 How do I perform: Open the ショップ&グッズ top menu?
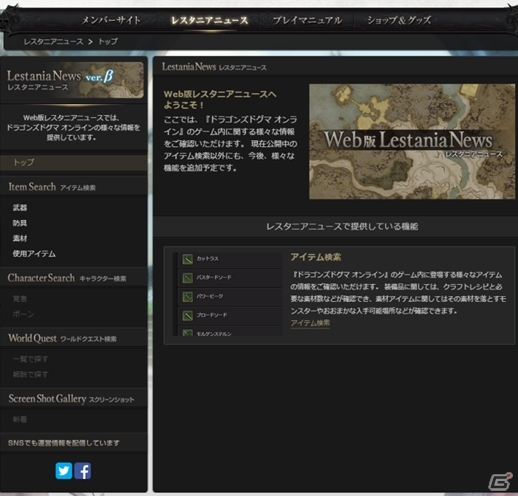pos(399,20)
